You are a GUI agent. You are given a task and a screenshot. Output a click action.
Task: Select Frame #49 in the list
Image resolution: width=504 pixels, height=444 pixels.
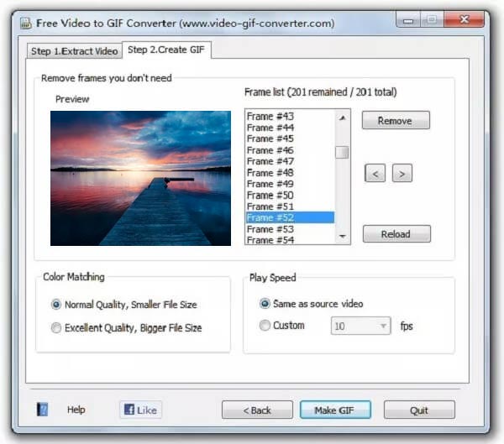290,184
